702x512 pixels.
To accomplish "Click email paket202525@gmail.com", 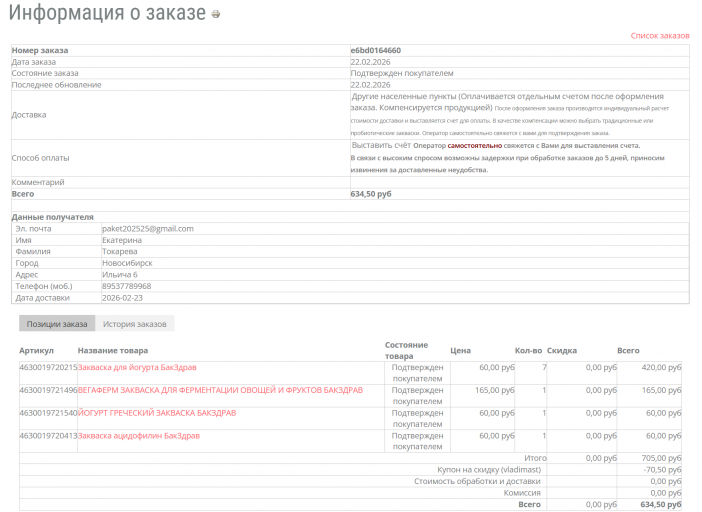I will tap(148, 229).
